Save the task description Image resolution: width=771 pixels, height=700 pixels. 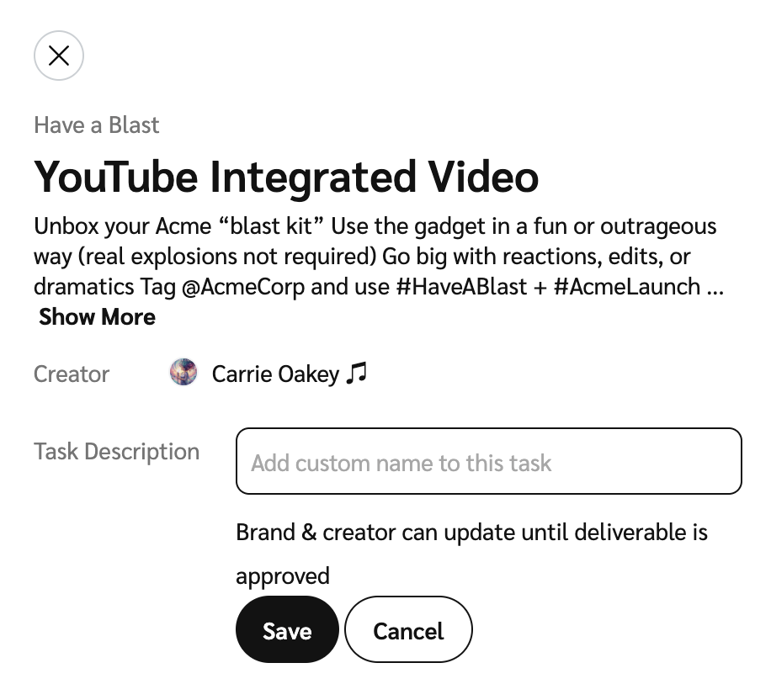pyautogui.click(x=287, y=630)
